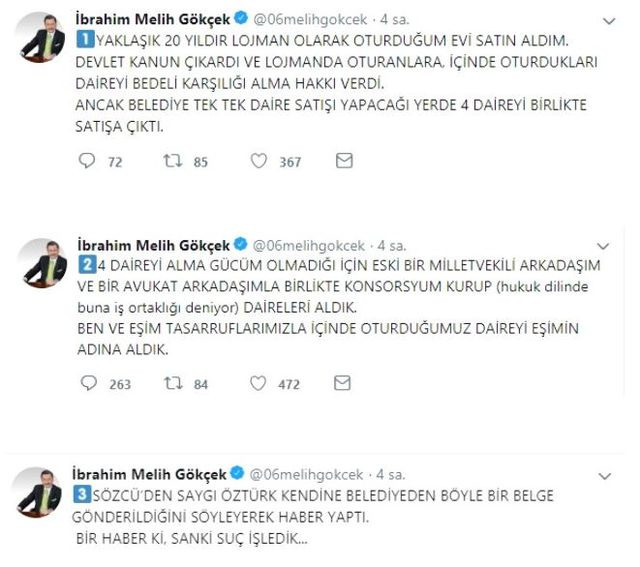Click the profile avatar on the second tweet
640x567 pixels.
click(43, 264)
